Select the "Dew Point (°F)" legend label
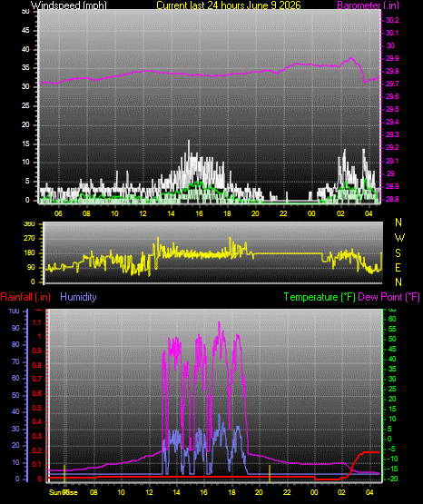The height and width of the screenshot is (504, 423). pos(389,297)
